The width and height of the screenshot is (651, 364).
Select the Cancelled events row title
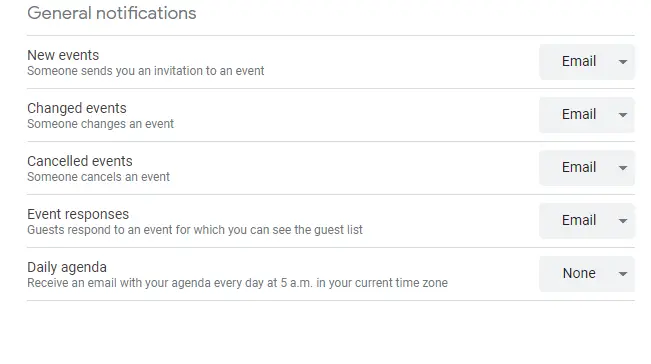(80, 161)
